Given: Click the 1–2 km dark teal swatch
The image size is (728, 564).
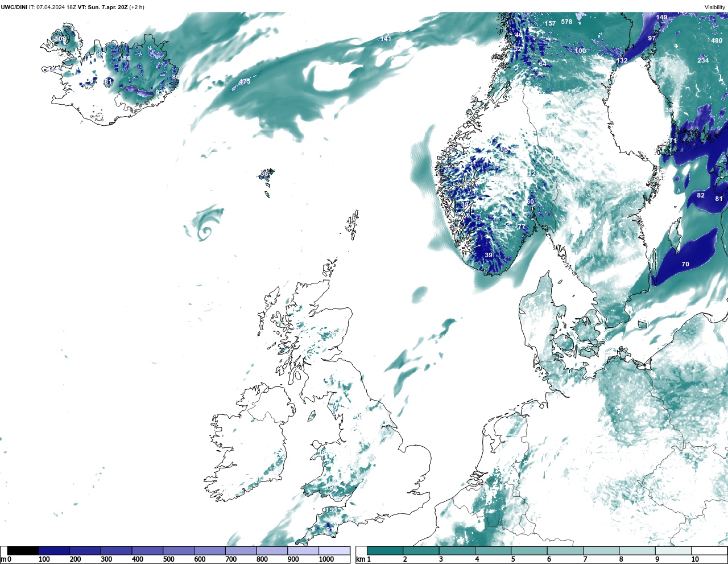Looking at the screenshot, I should 385,550.
